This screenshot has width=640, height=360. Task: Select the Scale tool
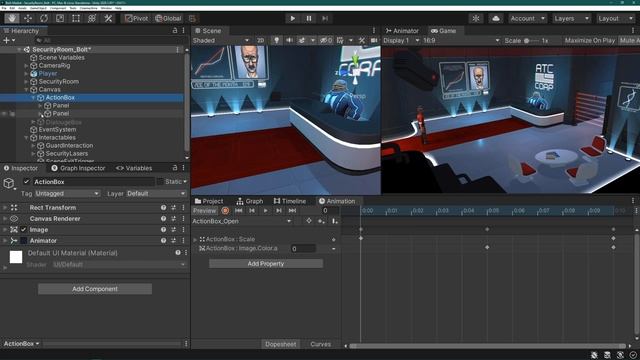click(x=60, y=18)
